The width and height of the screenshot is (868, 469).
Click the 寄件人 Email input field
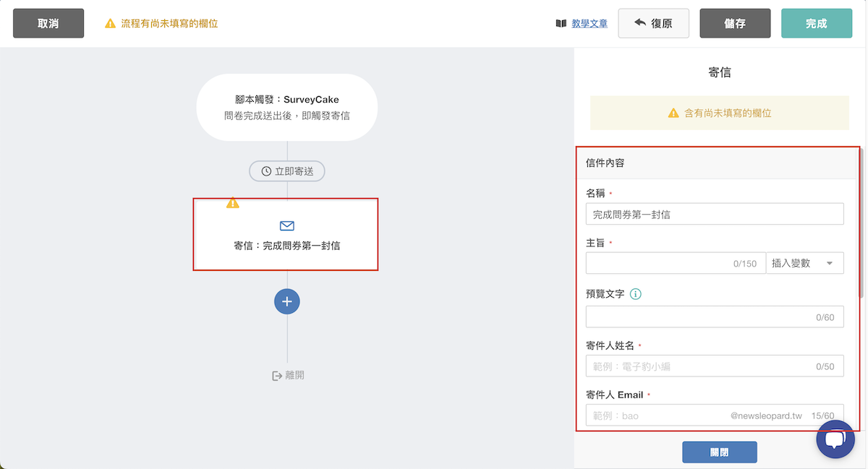pos(715,415)
